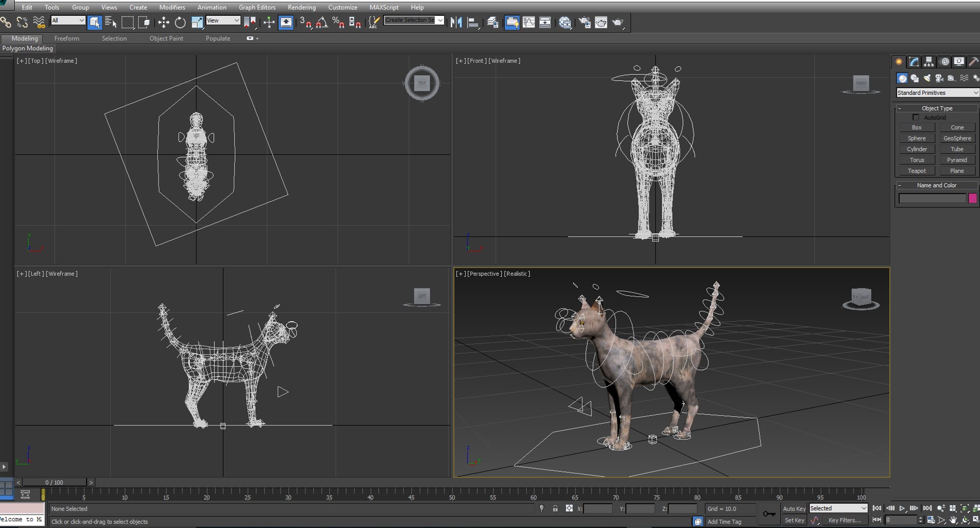980x528 pixels.
Task: Click the Render Production teapot icon
Action: pyautogui.click(x=618, y=22)
